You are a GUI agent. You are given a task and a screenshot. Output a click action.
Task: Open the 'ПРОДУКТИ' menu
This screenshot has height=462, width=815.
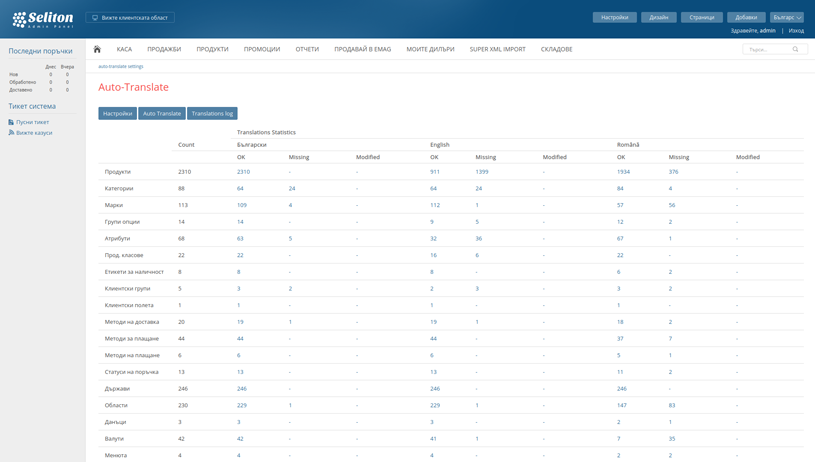212,49
